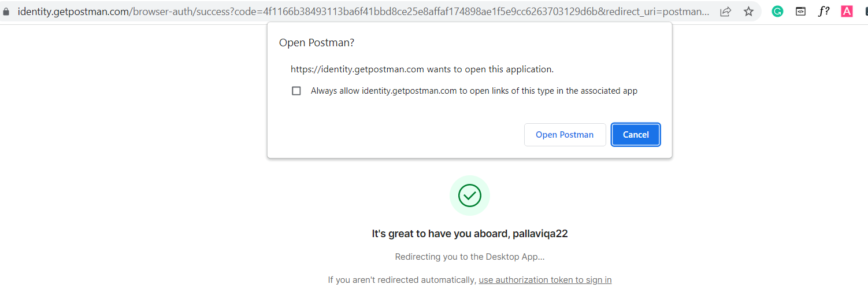This screenshot has height=295, width=868.
Task: Click the green success checkmark circle
Action: 470,196
